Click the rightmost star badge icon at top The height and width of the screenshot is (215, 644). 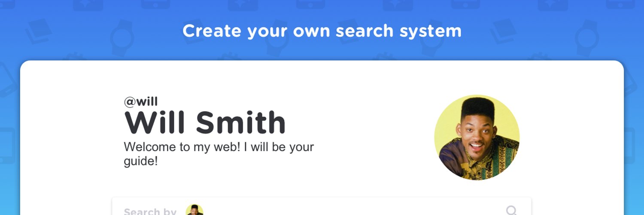[x=553, y=4]
